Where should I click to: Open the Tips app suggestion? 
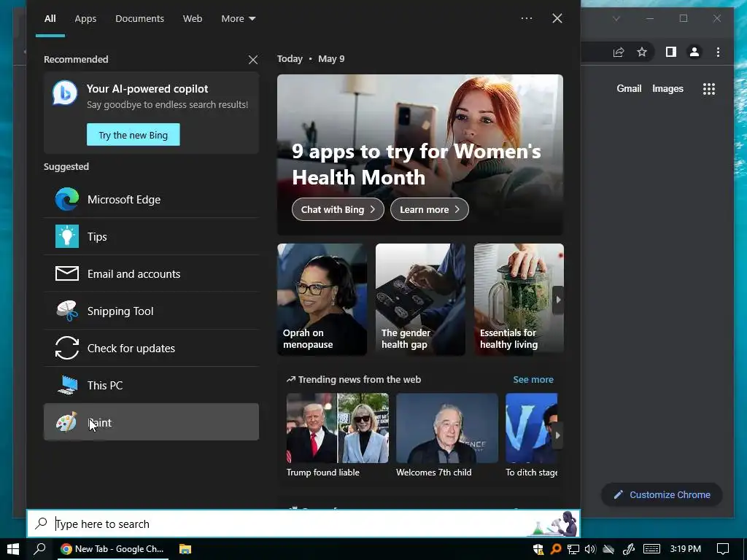[x=151, y=237]
